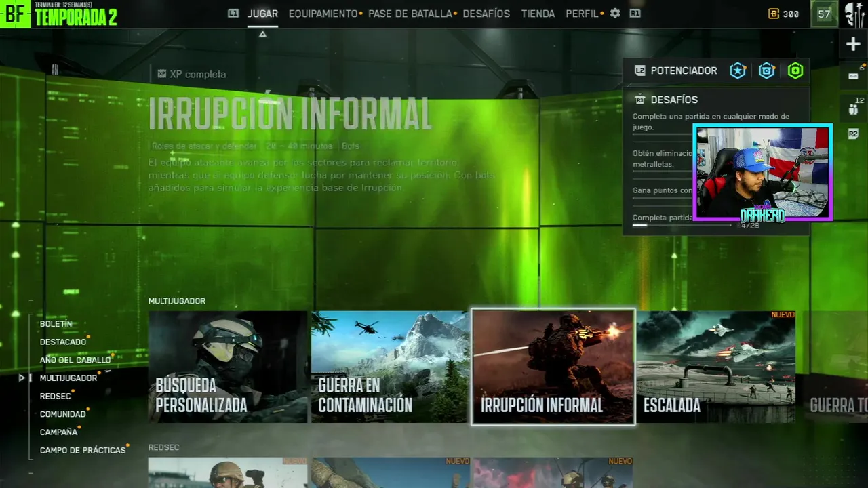Open the mail envelope notifications icon
868x488 pixels.
(x=853, y=76)
